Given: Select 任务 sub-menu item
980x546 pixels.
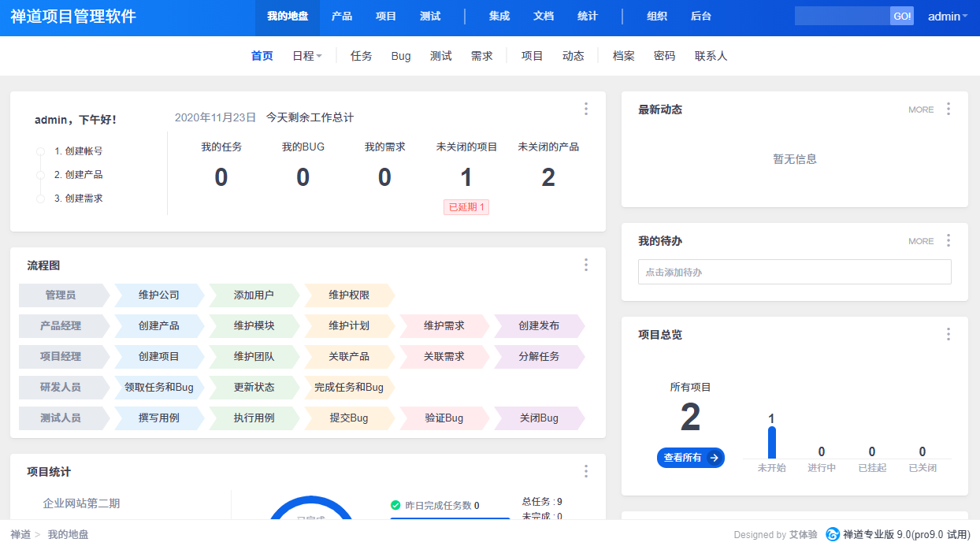Looking at the screenshot, I should tap(362, 56).
